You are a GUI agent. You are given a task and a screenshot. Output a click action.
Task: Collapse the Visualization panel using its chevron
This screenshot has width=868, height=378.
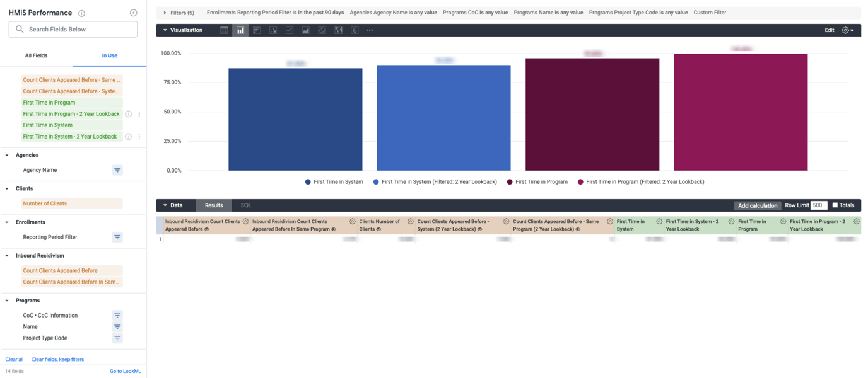click(165, 30)
